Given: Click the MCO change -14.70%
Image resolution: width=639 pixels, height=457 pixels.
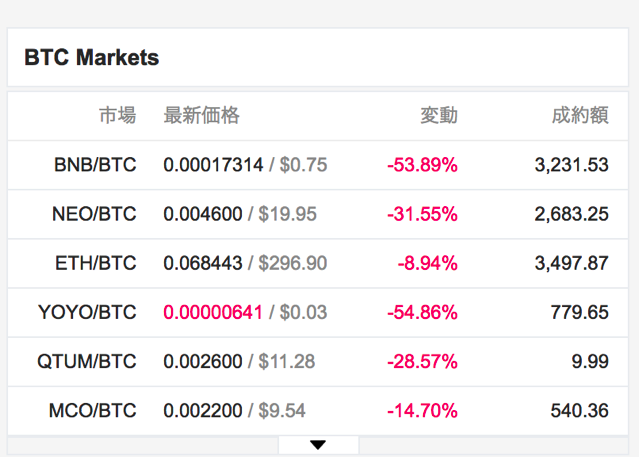Looking at the screenshot, I should click(x=422, y=411).
